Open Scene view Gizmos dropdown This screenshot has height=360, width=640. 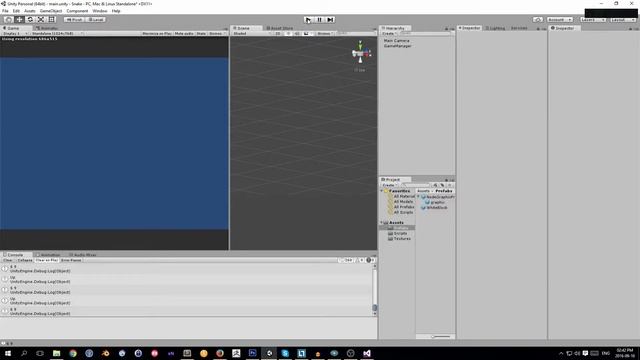click(x=325, y=33)
